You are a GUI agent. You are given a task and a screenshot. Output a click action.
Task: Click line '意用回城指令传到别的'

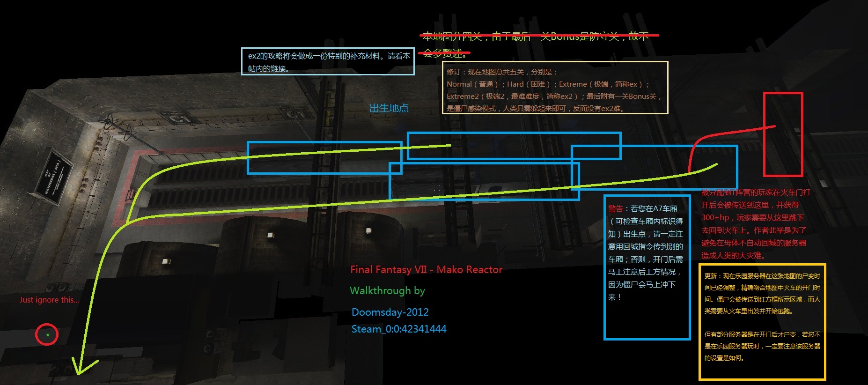(x=646, y=246)
